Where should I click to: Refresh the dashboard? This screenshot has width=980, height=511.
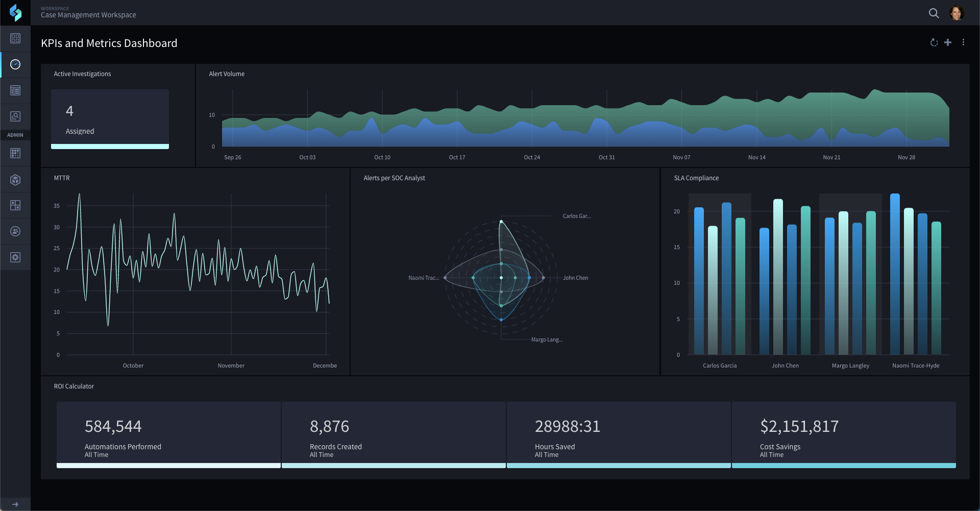[934, 42]
